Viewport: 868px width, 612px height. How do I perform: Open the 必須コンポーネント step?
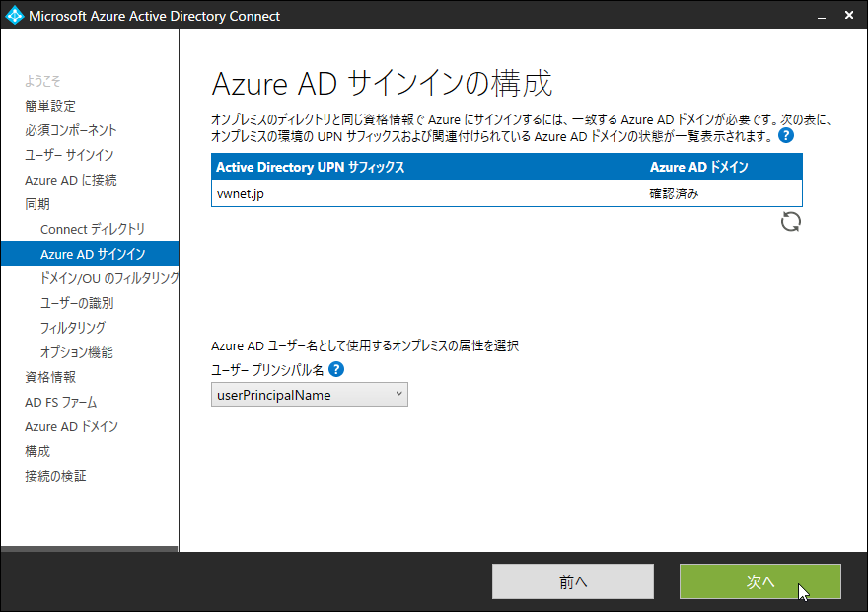71,130
